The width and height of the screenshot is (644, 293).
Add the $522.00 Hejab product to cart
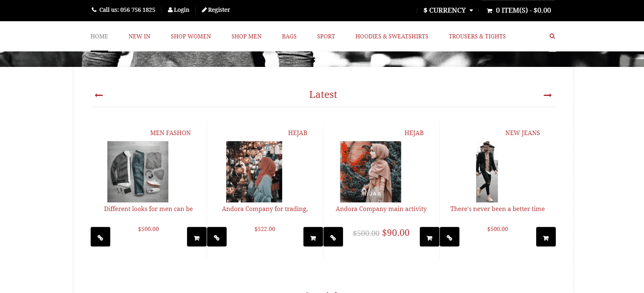point(313,237)
